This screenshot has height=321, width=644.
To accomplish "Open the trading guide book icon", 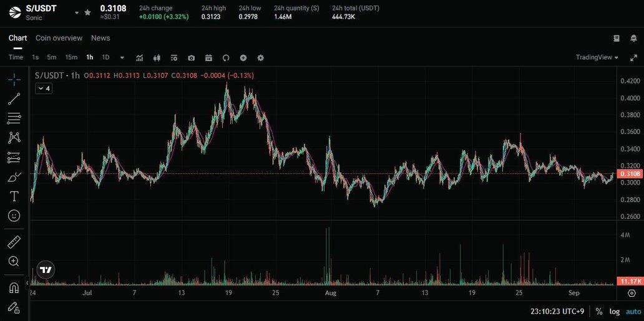I will tap(617, 38).
